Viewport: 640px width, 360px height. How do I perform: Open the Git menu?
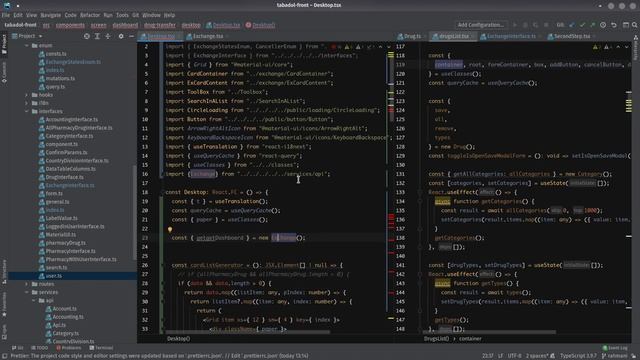135,15
